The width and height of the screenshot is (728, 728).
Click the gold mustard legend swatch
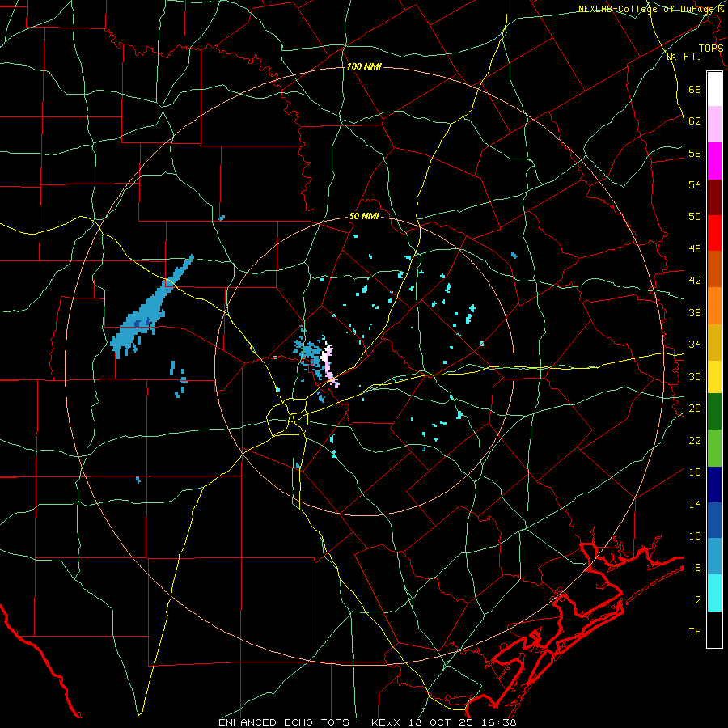pyautogui.click(x=714, y=341)
